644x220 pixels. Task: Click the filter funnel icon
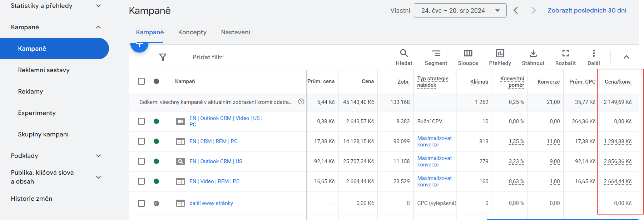coord(163,57)
